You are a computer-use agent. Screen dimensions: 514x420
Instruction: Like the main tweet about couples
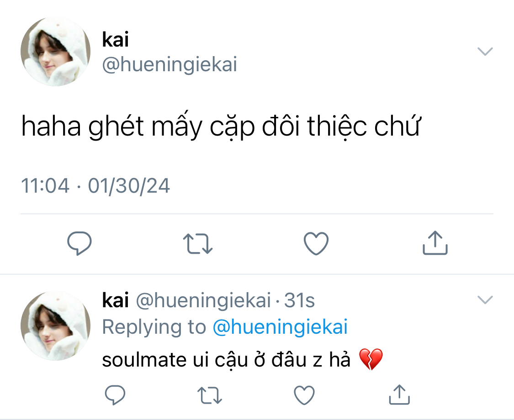click(316, 243)
